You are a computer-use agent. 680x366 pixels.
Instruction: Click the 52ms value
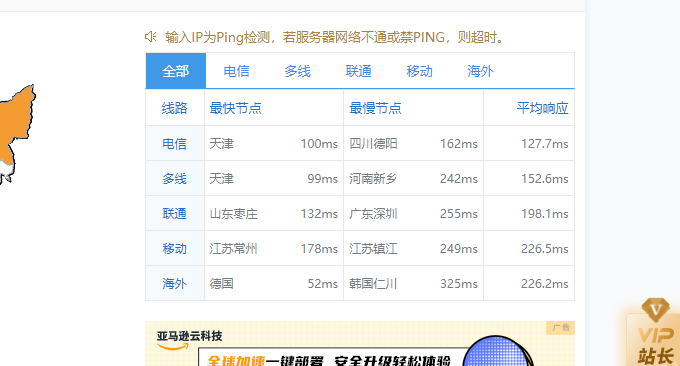(x=322, y=284)
